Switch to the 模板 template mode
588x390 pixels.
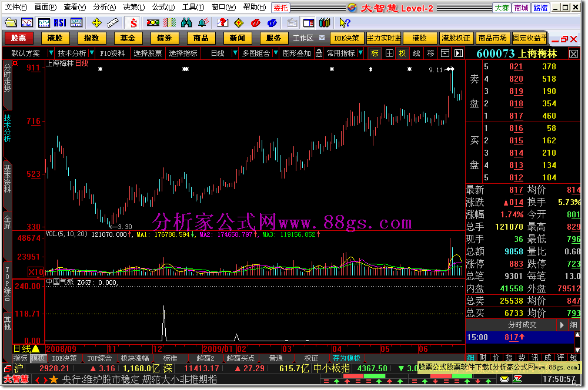coord(38,358)
